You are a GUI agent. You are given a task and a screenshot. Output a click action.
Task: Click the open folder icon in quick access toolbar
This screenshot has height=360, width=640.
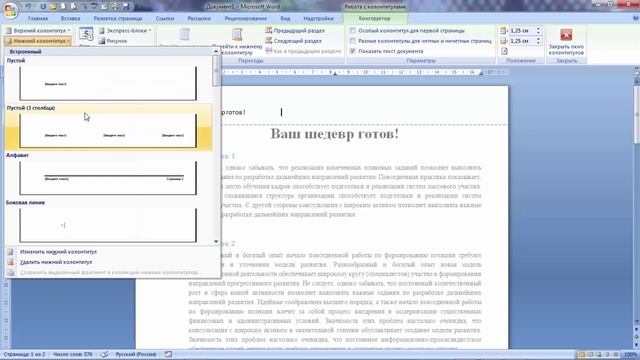click(x=54, y=7)
